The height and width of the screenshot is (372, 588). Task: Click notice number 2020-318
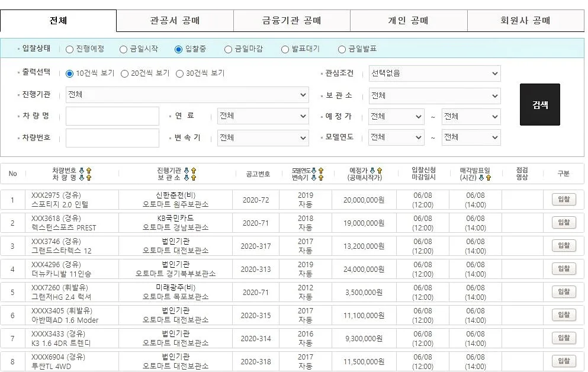256,362
